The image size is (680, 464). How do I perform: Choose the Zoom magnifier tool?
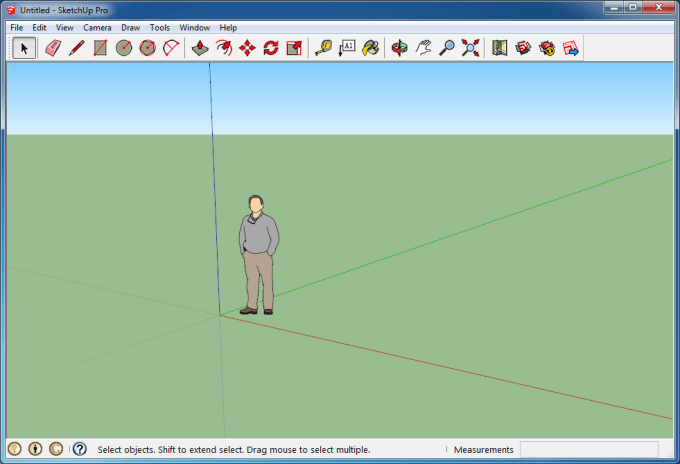pos(447,48)
